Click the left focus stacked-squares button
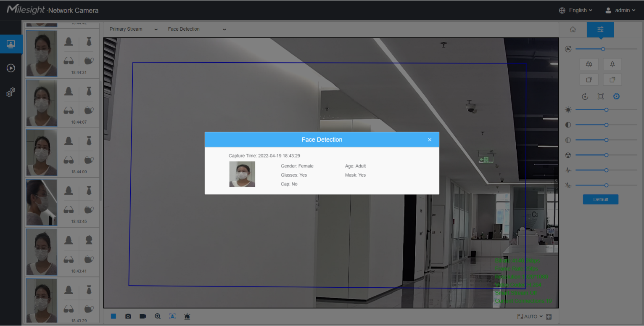 coord(589,80)
